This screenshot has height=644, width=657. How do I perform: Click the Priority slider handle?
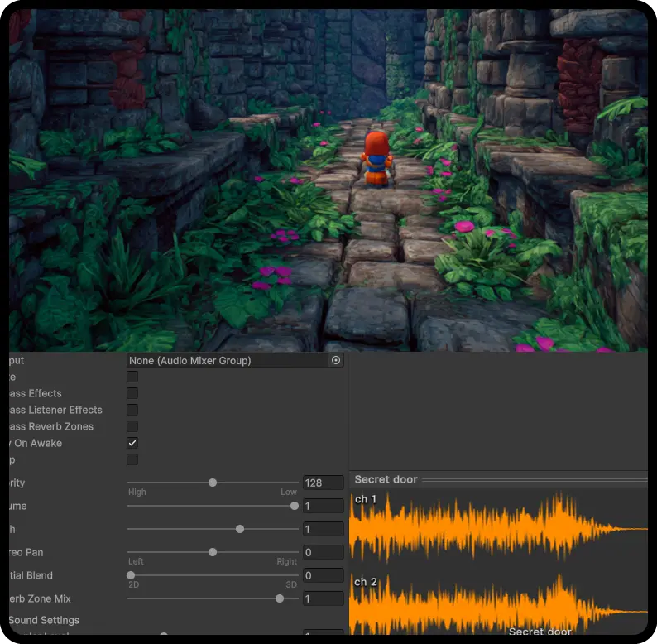pyautogui.click(x=213, y=483)
